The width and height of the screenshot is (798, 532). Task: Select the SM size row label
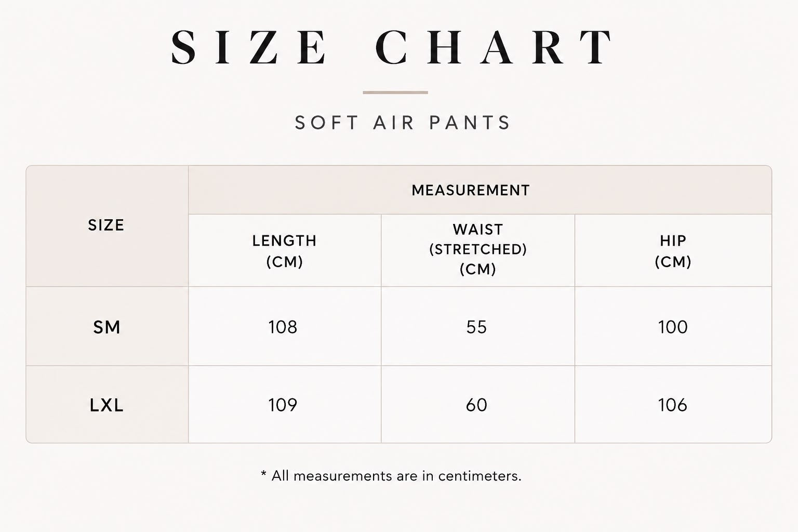click(x=107, y=327)
